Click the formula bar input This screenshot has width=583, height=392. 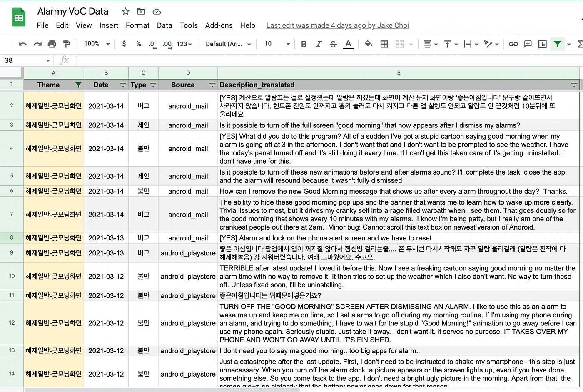point(329,61)
